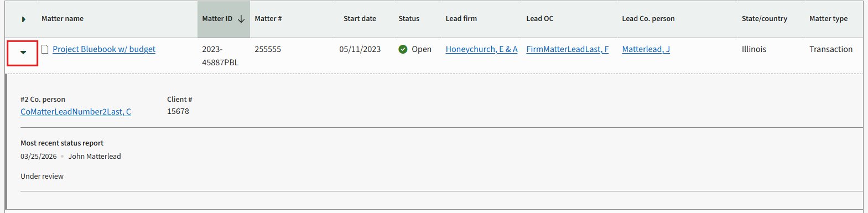
Task: Click the Most recent status report heading
Action: [62, 143]
